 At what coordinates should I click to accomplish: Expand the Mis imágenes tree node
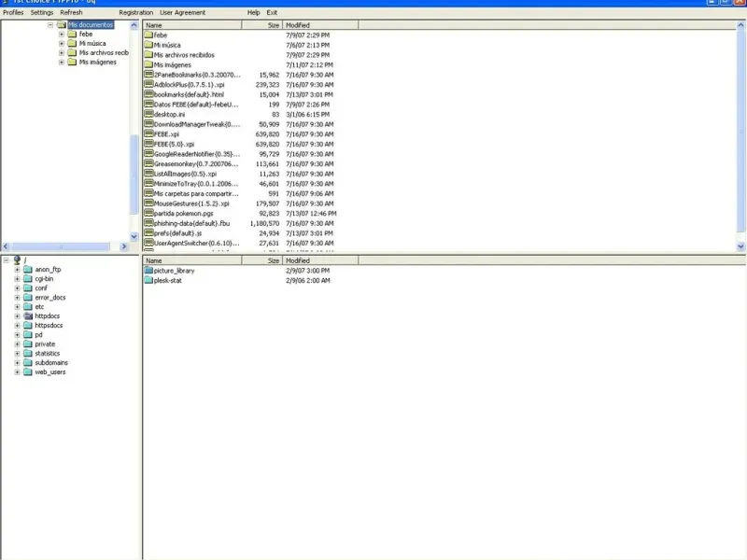(62, 62)
